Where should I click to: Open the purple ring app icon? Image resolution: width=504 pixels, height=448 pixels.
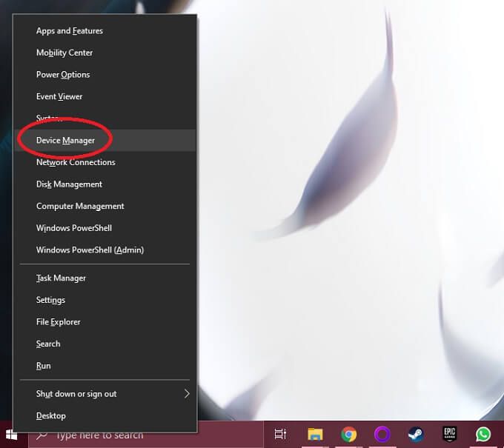click(382, 435)
